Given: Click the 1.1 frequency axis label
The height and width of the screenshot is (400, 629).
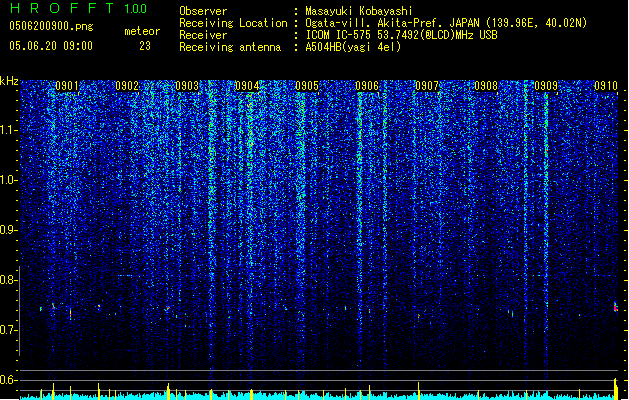Looking at the screenshot, I should [8, 130].
